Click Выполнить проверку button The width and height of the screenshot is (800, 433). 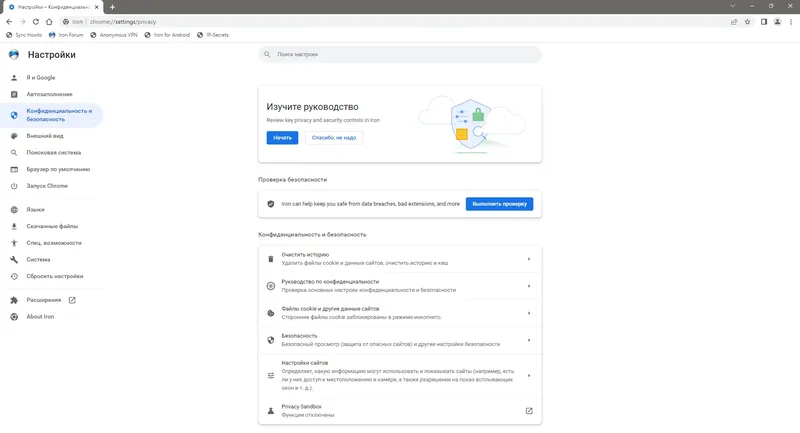499,204
